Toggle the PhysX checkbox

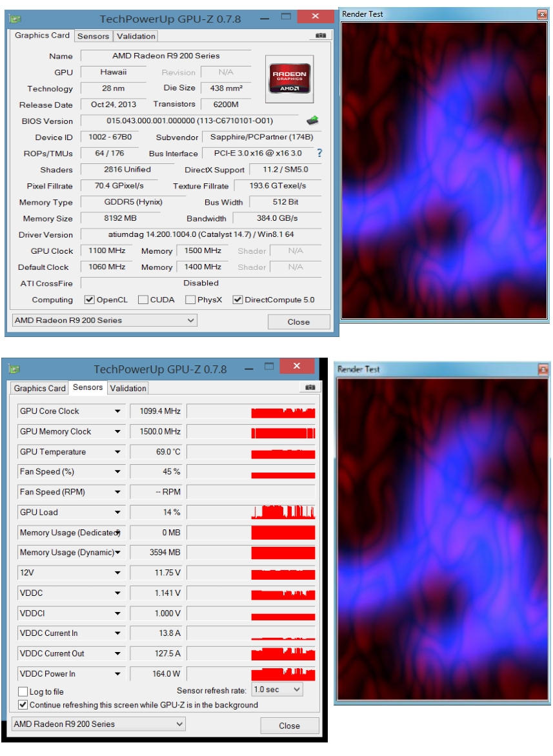pos(190,300)
